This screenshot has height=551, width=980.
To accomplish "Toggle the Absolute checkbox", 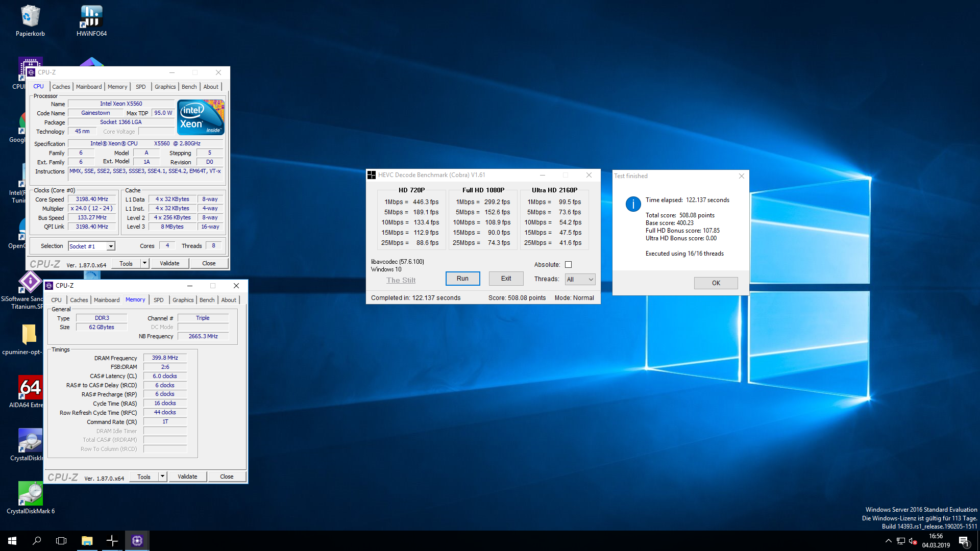I will coord(568,265).
